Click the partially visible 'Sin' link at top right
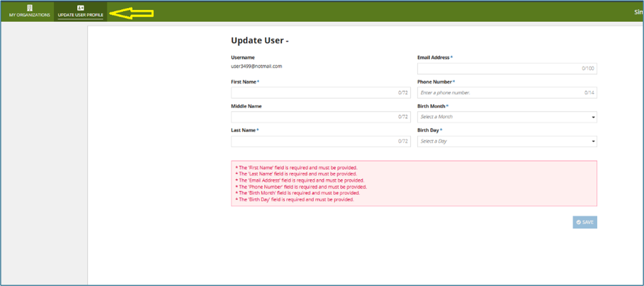644x286 pixels. (x=638, y=12)
